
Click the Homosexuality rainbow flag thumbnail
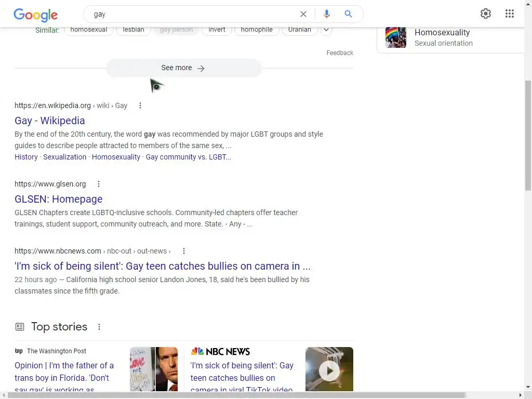pos(395,37)
